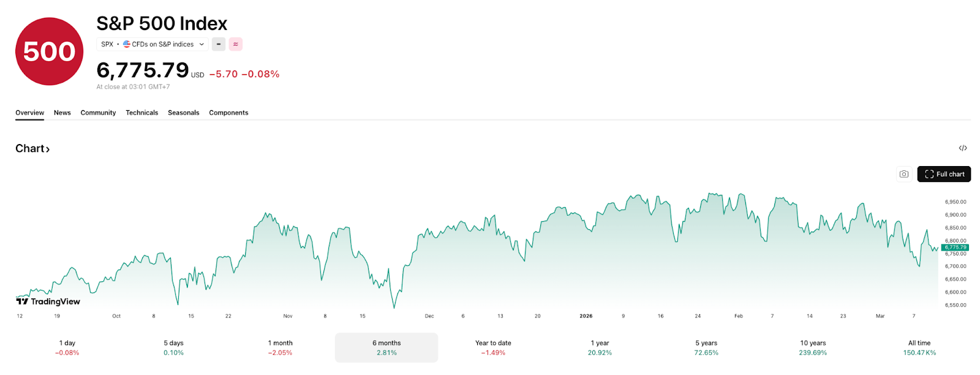Open the Seasonals tab
Image resolution: width=980 pixels, height=375 pixels.
click(183, 113)
